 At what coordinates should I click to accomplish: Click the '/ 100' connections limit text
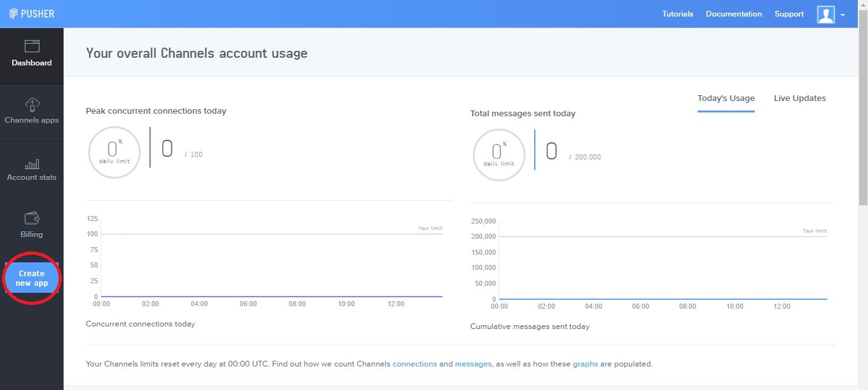[x=194, y=154]
